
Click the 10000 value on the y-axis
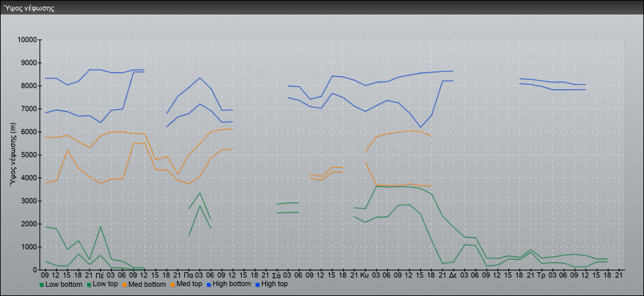pyautogui.click(x=28, y=40)
